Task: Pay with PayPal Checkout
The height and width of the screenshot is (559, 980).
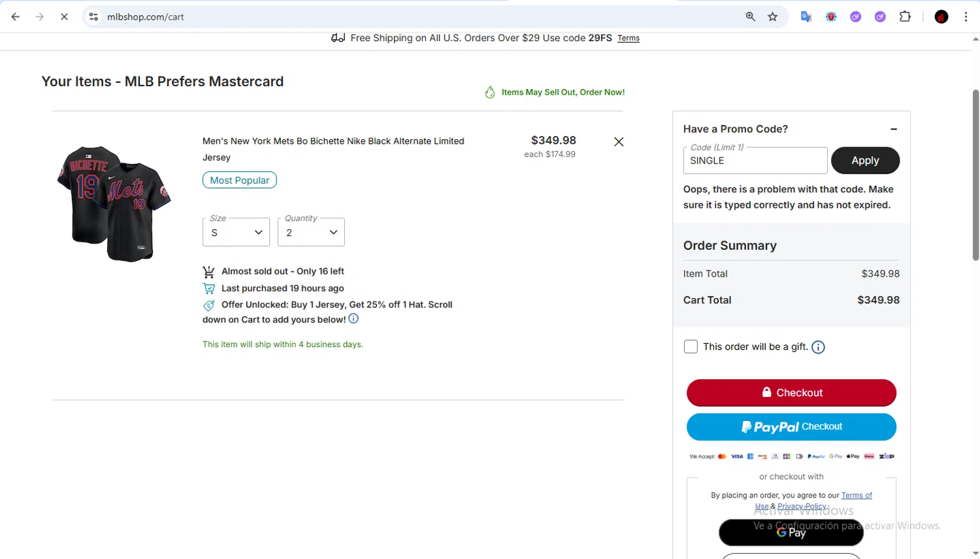Action: click(x=791, y=427)
